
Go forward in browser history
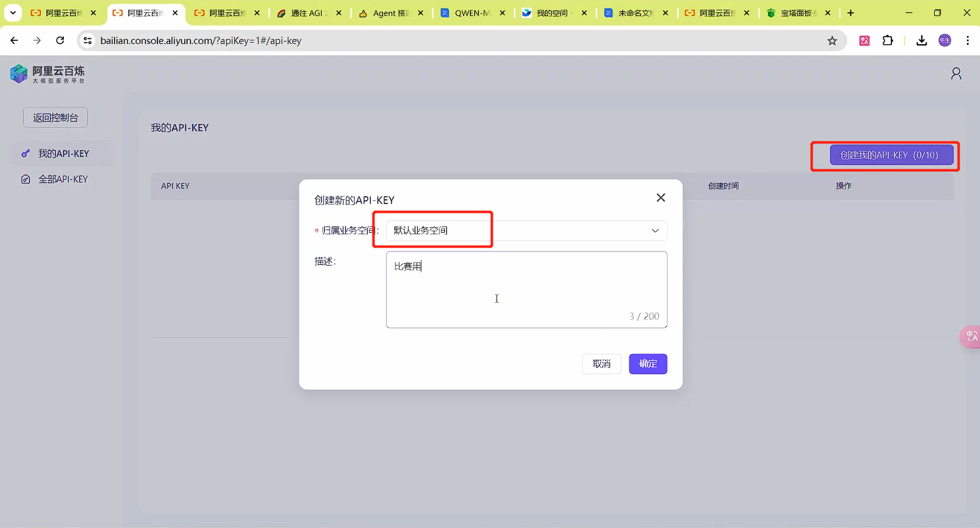tap(37, 40)
